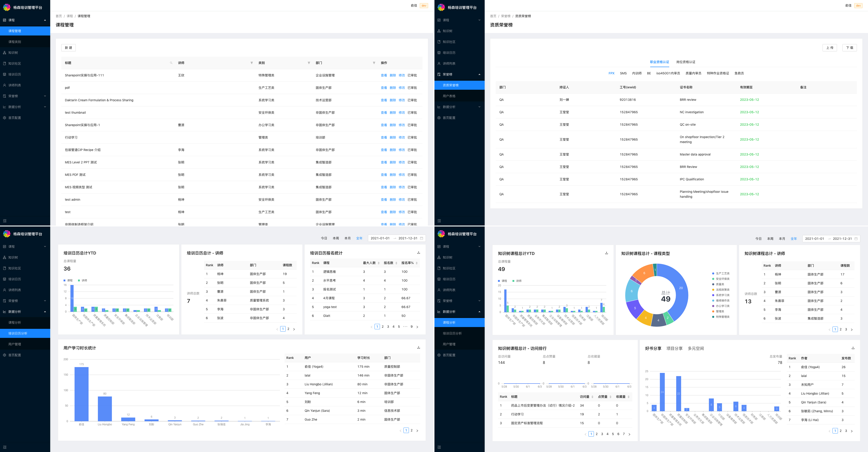Click sort icon beside 报名率% column
Image resolution: width=868 pixels, height=452 pixels.
pos(417,263)
